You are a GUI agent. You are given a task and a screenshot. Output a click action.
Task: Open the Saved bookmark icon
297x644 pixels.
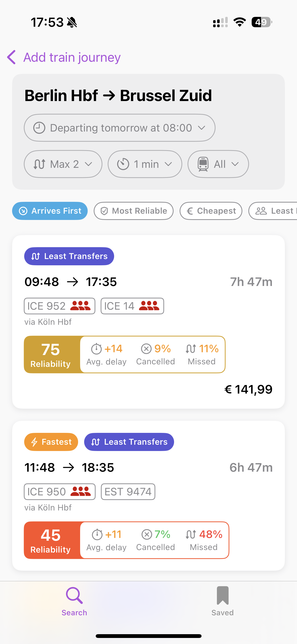(x=222, y=595)
